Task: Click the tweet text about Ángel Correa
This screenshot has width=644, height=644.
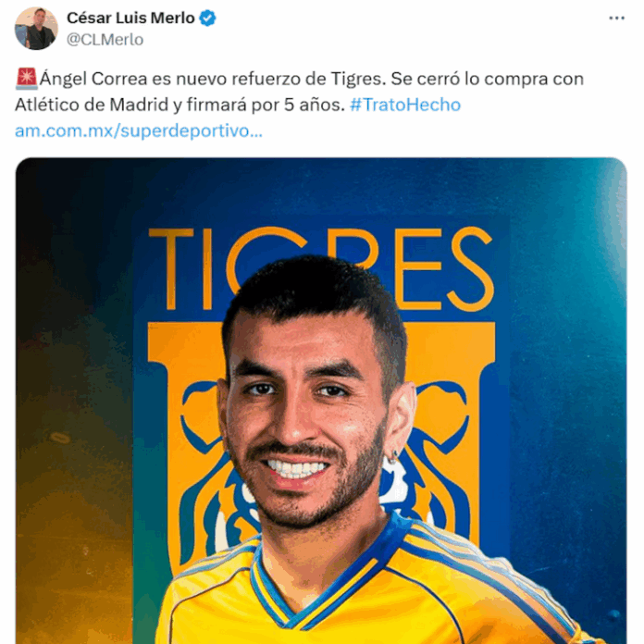Action: coord(299,92)
